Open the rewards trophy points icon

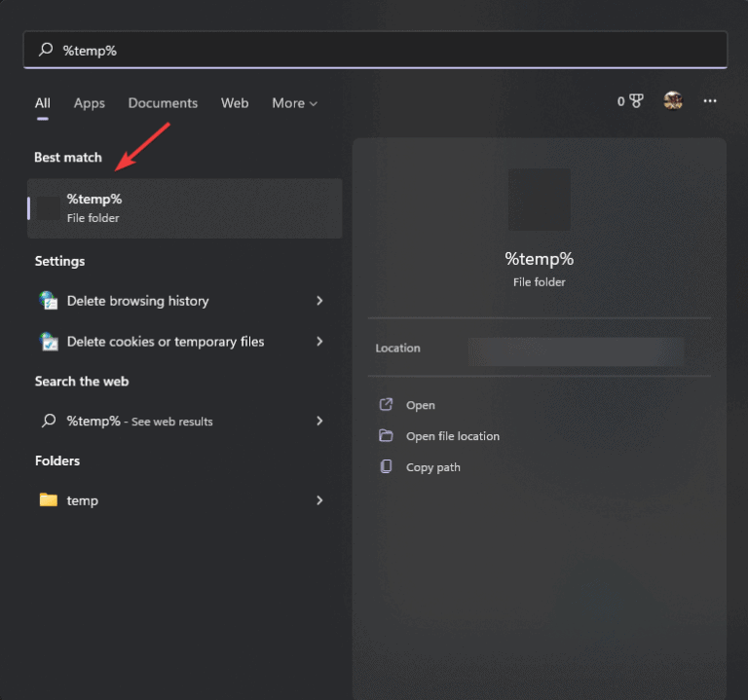(636, 101)
